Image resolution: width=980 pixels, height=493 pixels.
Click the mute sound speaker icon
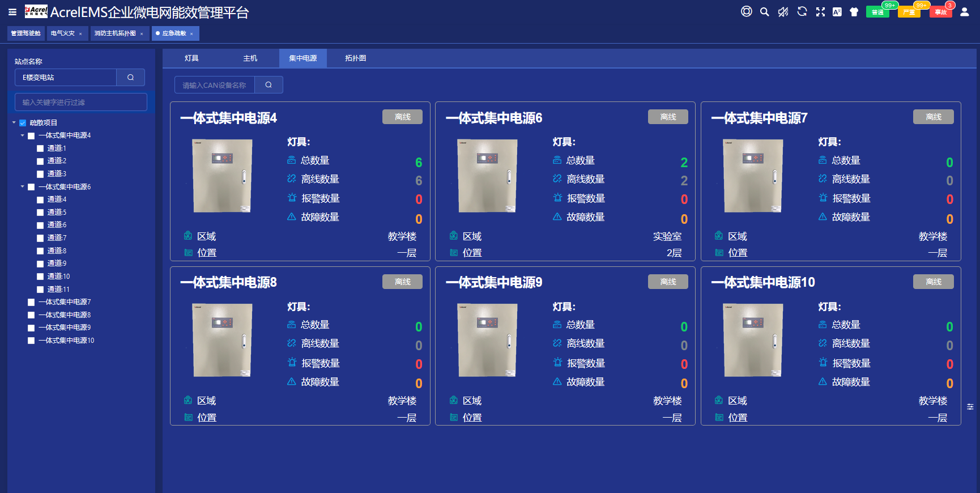[x=783, y=12]
